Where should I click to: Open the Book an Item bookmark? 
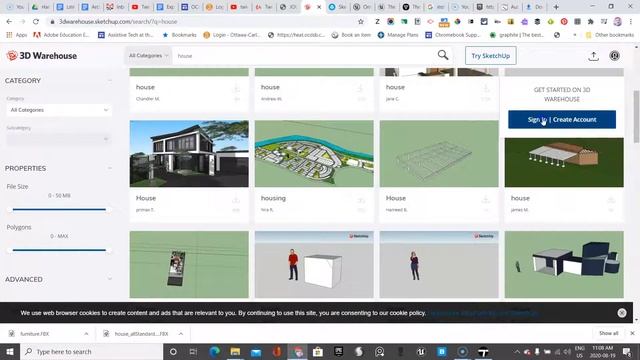pyautogui.click(x=351, y=35)
